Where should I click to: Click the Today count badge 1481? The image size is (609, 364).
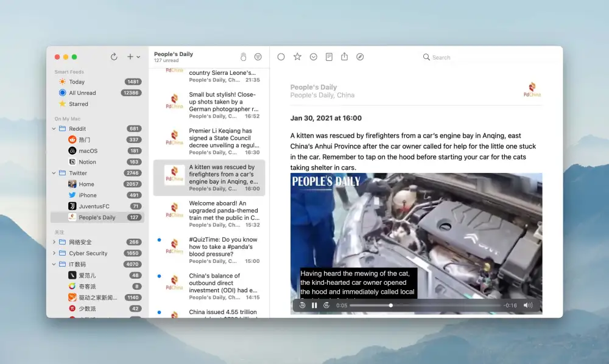click(x=133, y=82)
